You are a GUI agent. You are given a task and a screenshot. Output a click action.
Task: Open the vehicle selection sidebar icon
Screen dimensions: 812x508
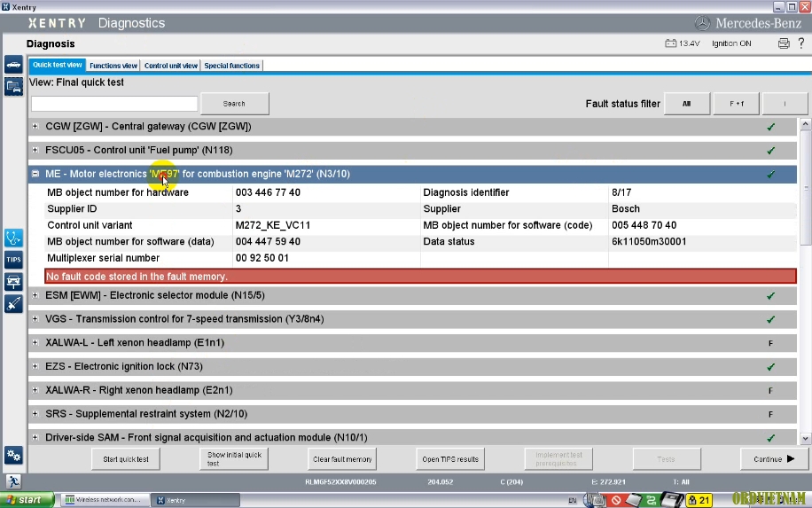point(13,65)
